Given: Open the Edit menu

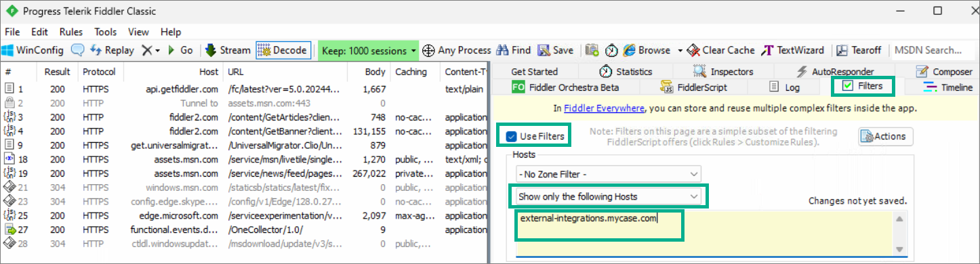Looking at the screenshot, I should click(39, 32).
